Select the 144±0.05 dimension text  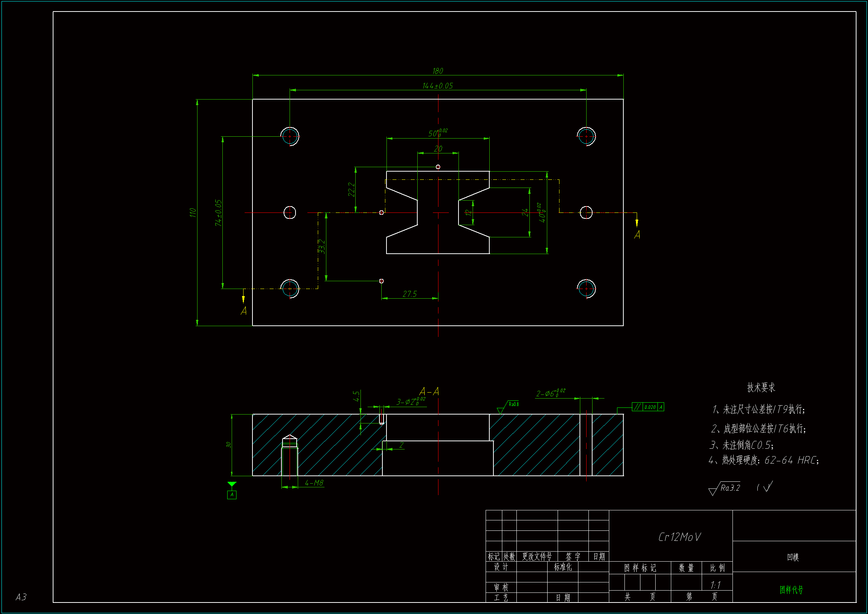tap(437, 86)
